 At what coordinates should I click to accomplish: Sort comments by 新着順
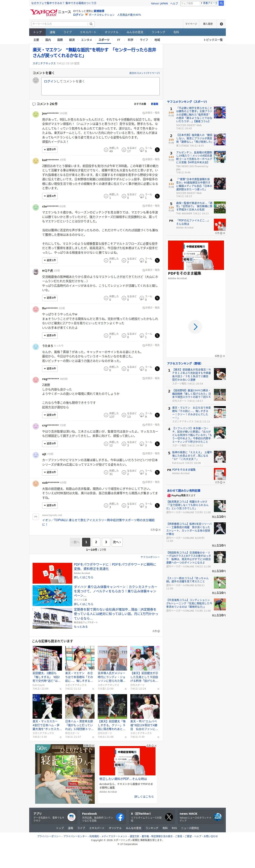tap(155, 104)
